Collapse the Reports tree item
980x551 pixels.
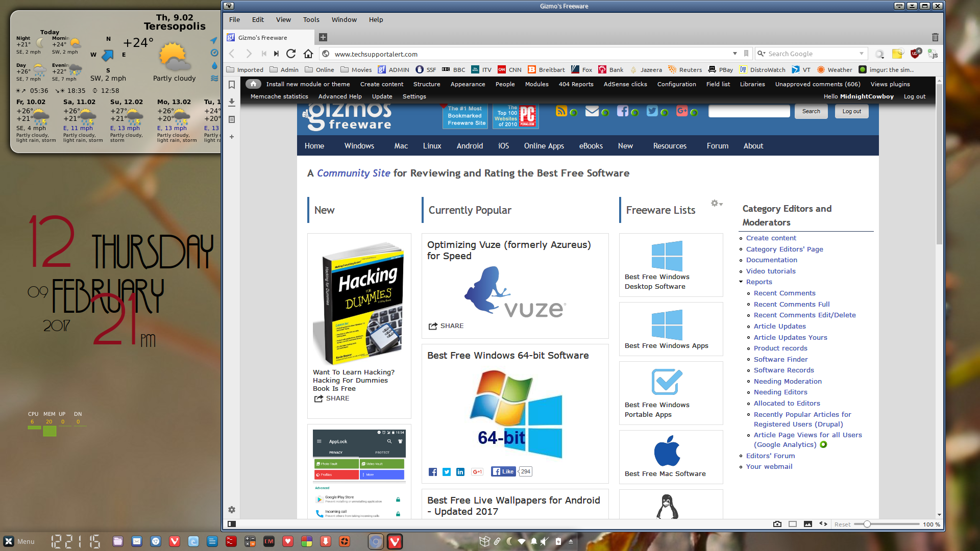click(x=741, y=282)
